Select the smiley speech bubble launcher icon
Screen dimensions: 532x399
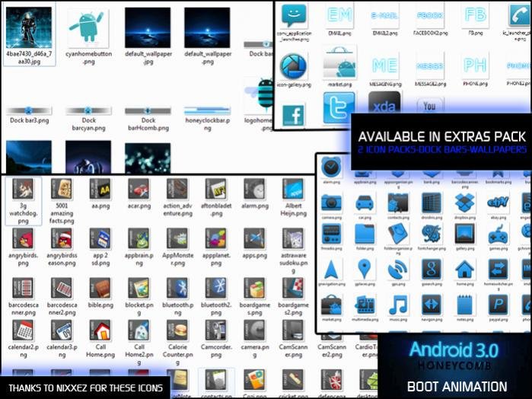click(294, 15)
